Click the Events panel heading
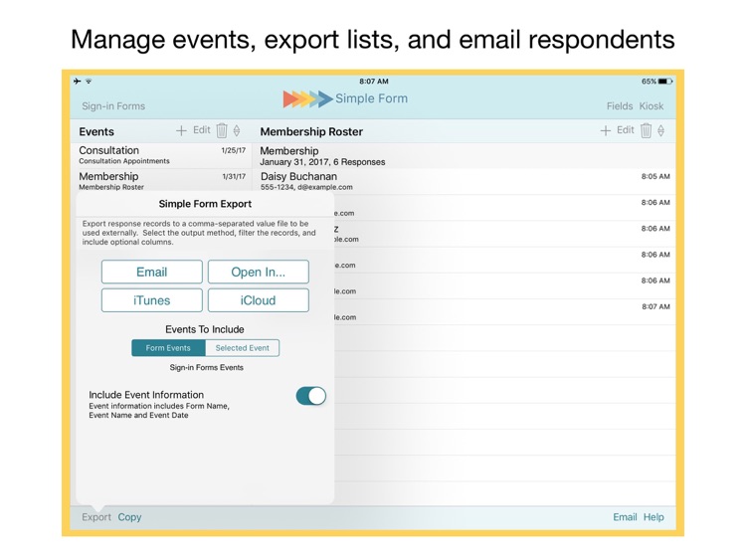The height and width of the screenshot is (560, 746). (x=96, y=131)
